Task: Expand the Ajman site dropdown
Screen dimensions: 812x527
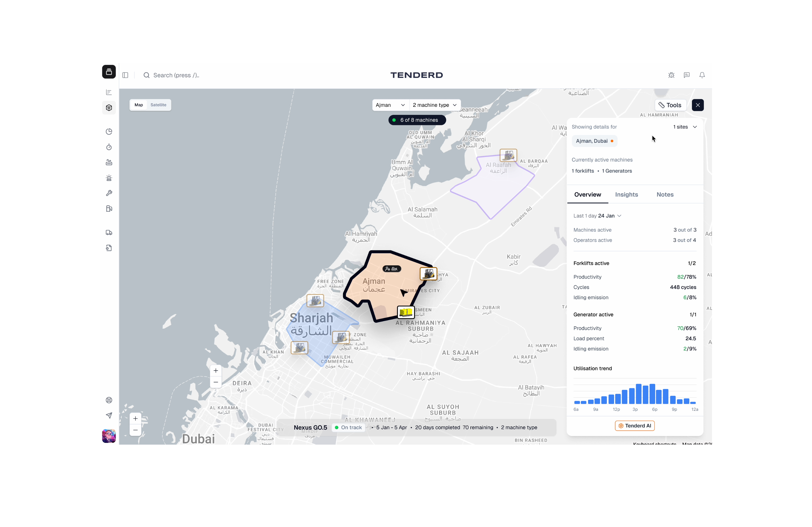Action: pyautogui.click(x=390, y=105)
